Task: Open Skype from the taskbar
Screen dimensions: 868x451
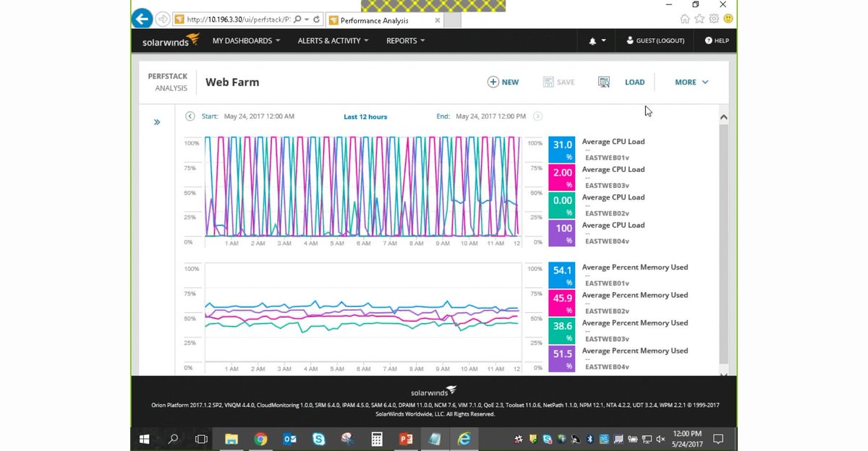Action: pos(318,439)
